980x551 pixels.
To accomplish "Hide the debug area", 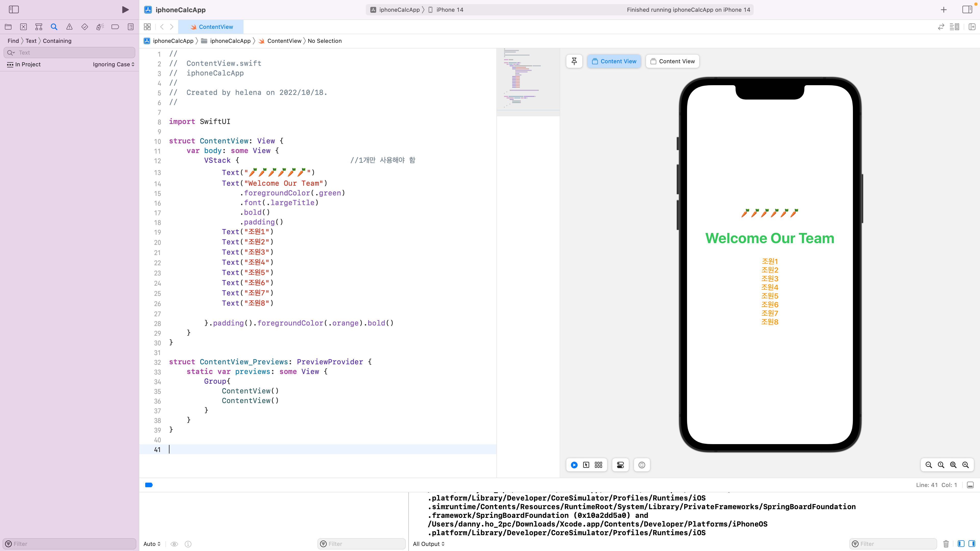I will (970, 485).
